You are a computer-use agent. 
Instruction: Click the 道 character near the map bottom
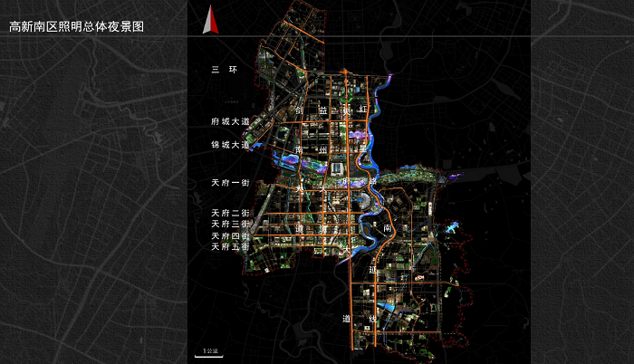point(346,319)
